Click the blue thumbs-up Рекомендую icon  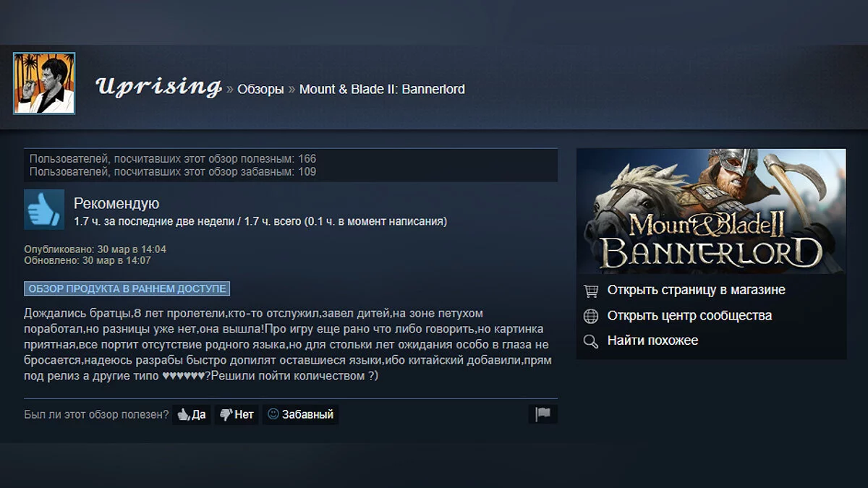click(x=44, y=210)
